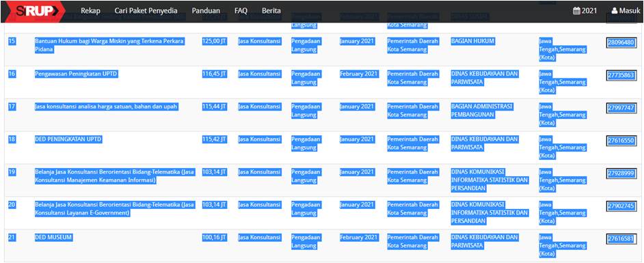Viewport: 644px width, 263px height.
Task: Open the 2021 year selector
Action: tap(585, 11)
